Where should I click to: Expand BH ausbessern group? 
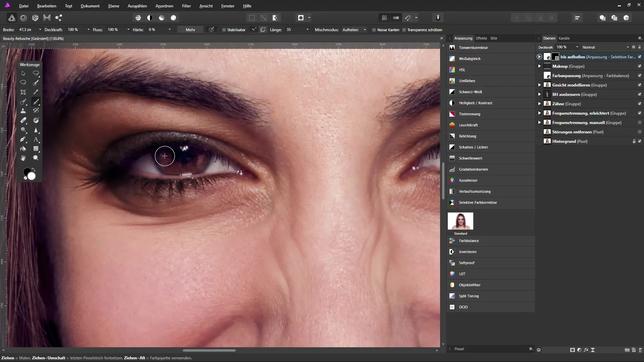click(539, 95)
